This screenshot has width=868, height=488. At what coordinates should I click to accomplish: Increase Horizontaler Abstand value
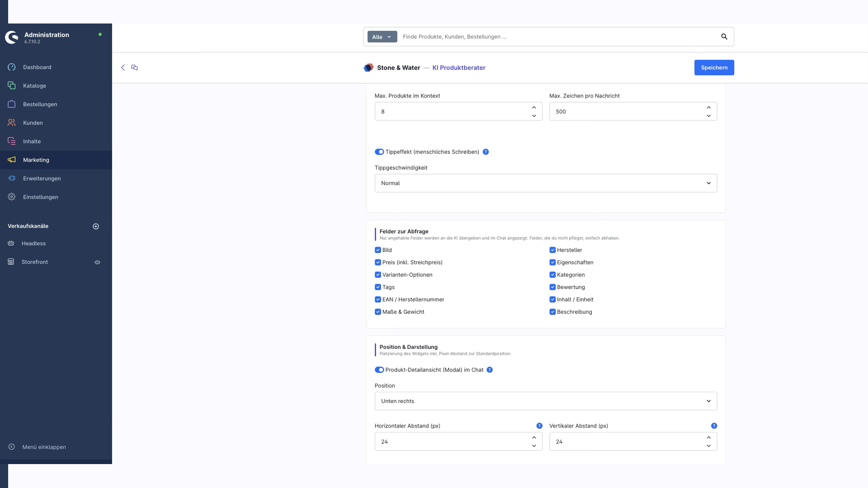pyautogui.click(x=534, y=438)
